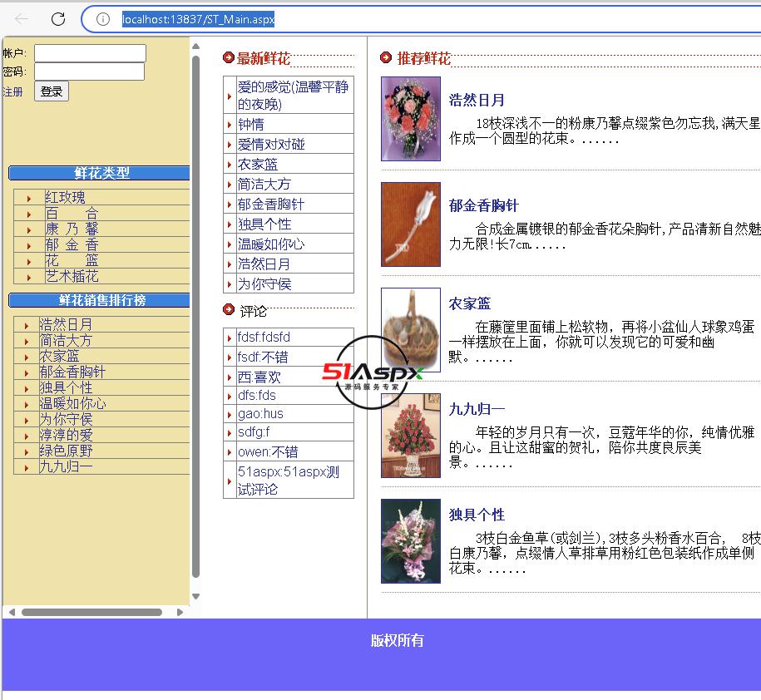Viewport: 761px width, 700px height.
Task: Open 简洁大方 in sales ranking list
Action: (66, 340)
